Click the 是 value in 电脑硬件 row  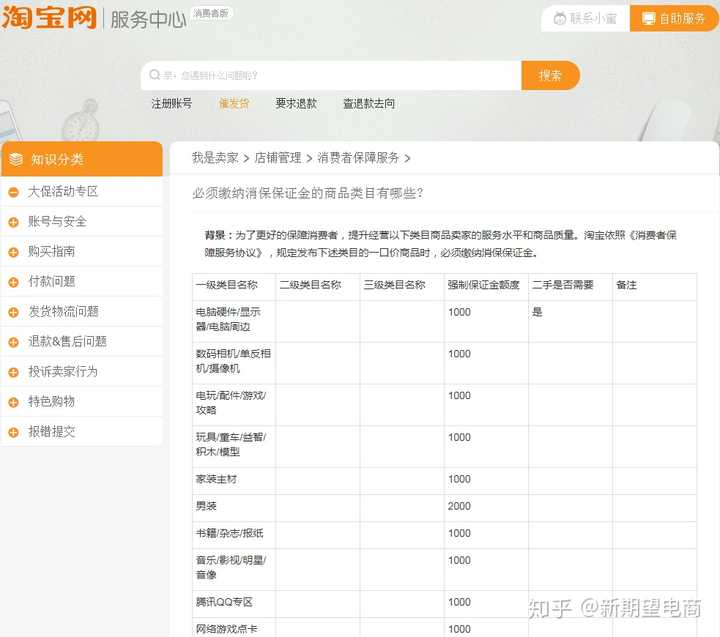pyautogui.click(x=537, y=312)
